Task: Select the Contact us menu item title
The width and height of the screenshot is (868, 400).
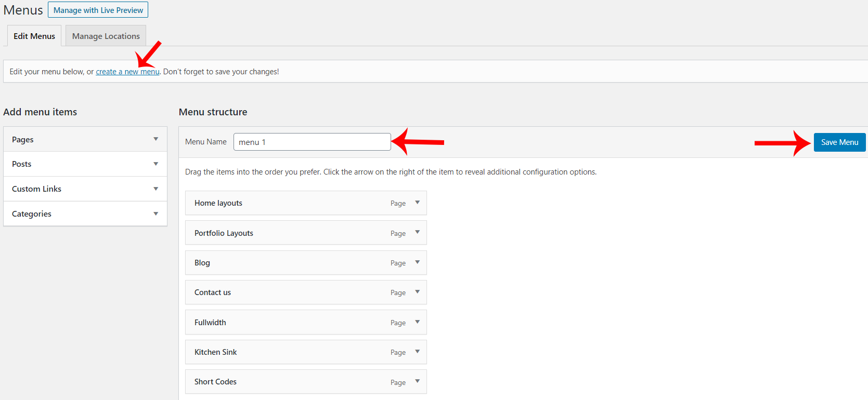Action: click(x=213, y=292)
